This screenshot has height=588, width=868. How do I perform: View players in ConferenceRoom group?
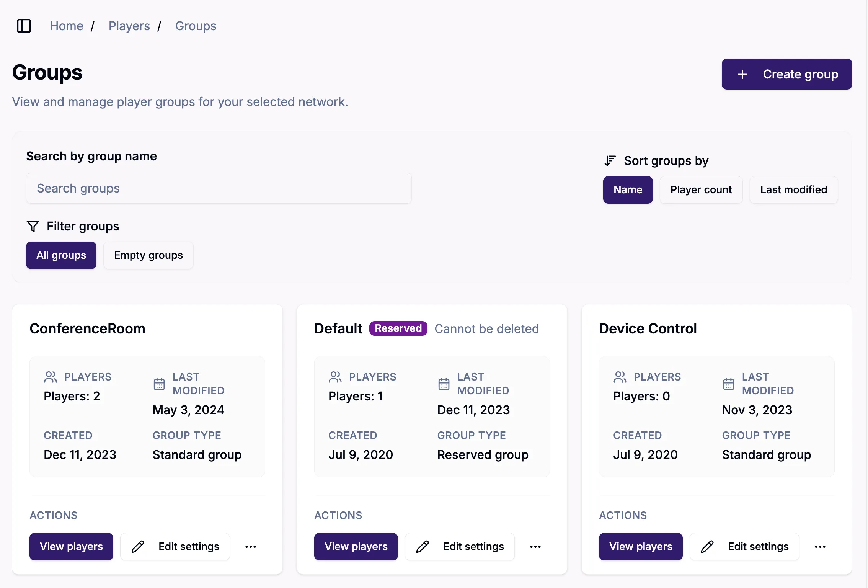click(72, 547)
